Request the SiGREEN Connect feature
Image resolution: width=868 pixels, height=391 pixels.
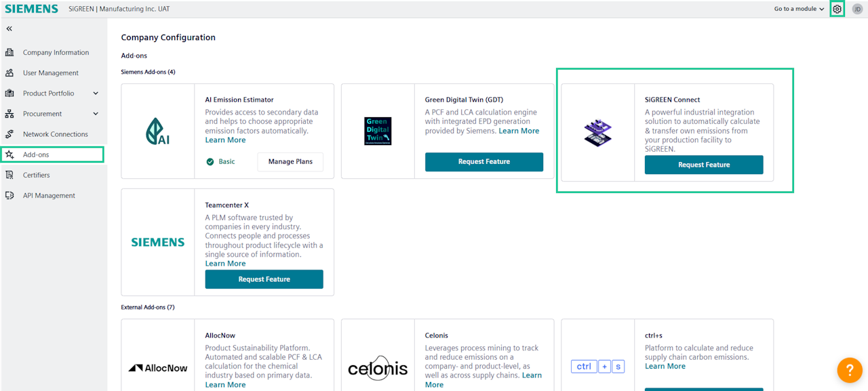click(703, 165)
